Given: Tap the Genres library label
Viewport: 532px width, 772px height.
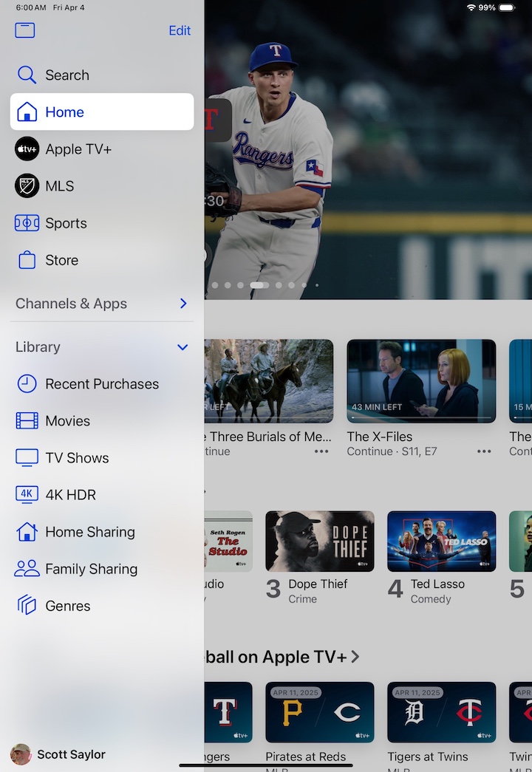Looking at the screenshot, I should pos(67,606).
